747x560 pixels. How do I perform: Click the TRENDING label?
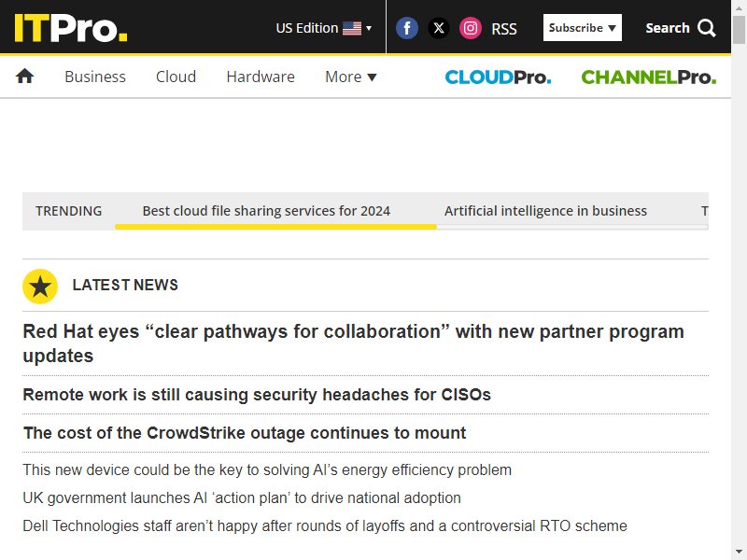point(68,211)
